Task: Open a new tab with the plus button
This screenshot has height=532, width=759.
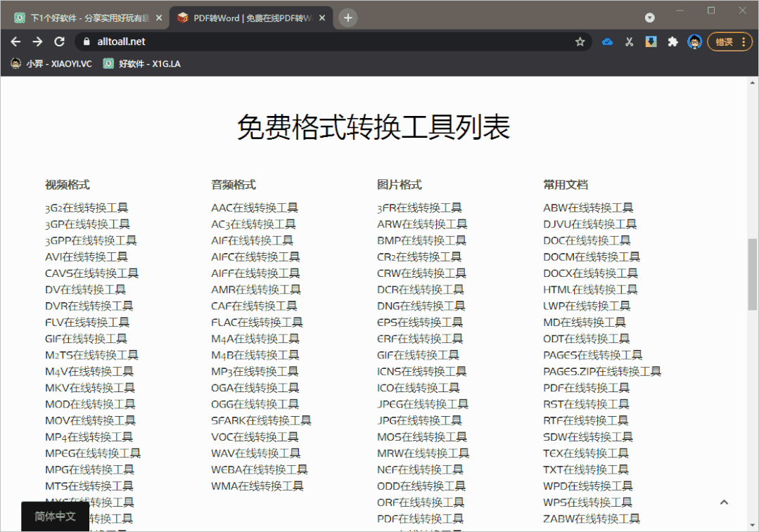Action: (x=347, y=18)
